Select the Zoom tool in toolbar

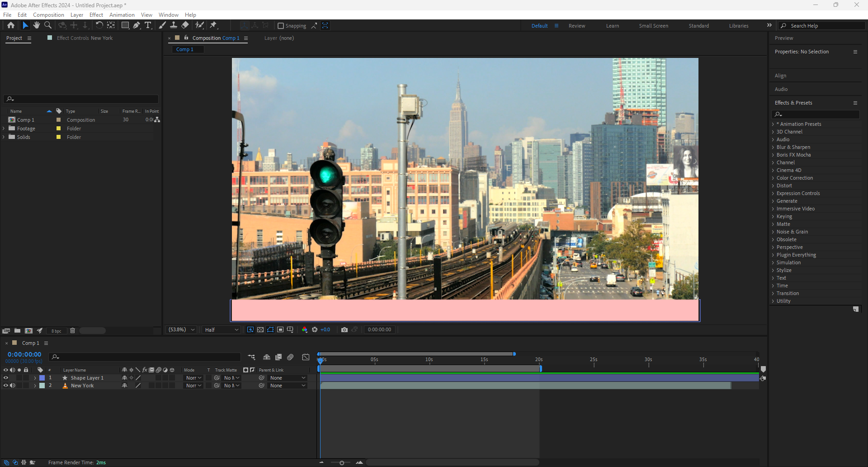point(48,25)
